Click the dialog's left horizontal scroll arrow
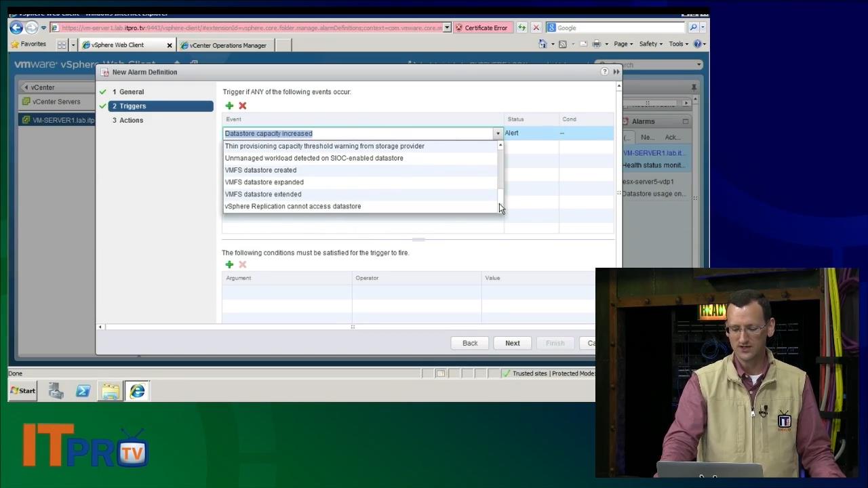The height and width of the screenshot is (488, 868). pos(100,327)
